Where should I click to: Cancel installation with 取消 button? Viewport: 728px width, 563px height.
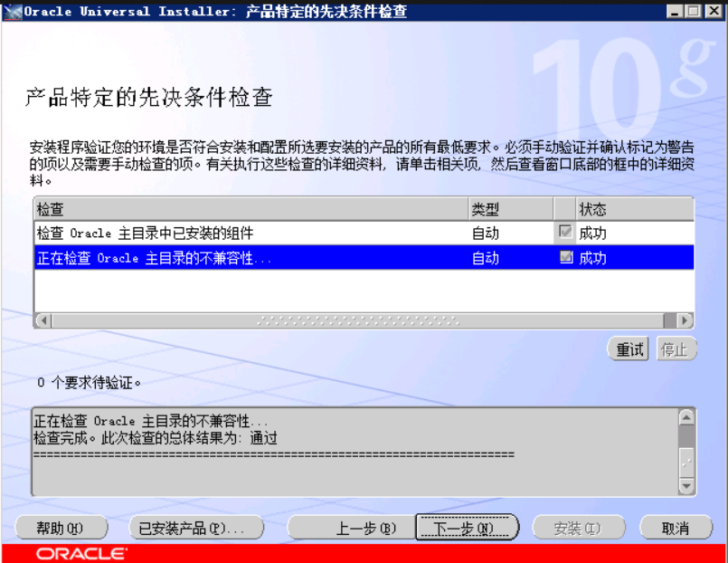pos(676,528)
